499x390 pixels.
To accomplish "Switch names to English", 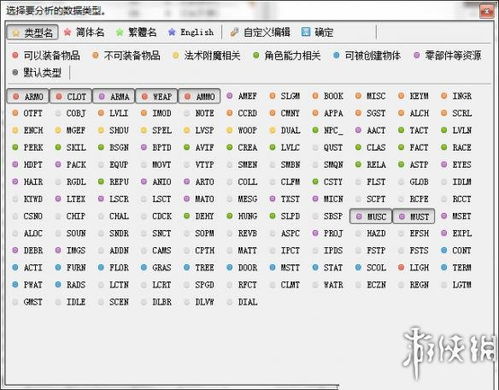I will click(191, 32).
